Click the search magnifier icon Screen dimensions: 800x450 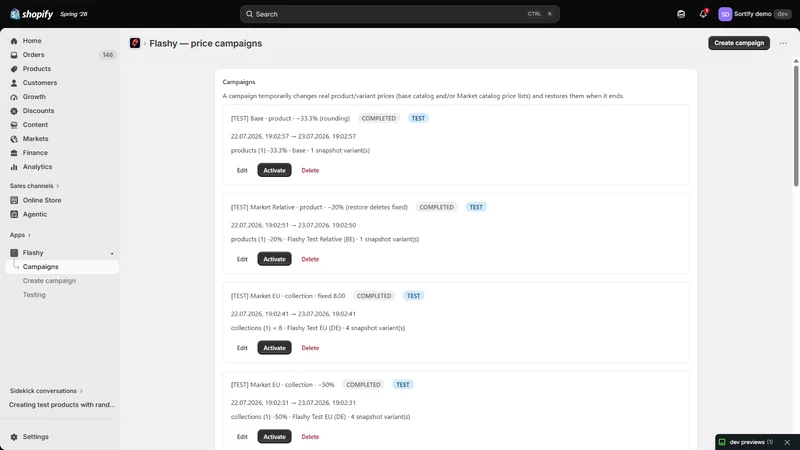point(249,14)
